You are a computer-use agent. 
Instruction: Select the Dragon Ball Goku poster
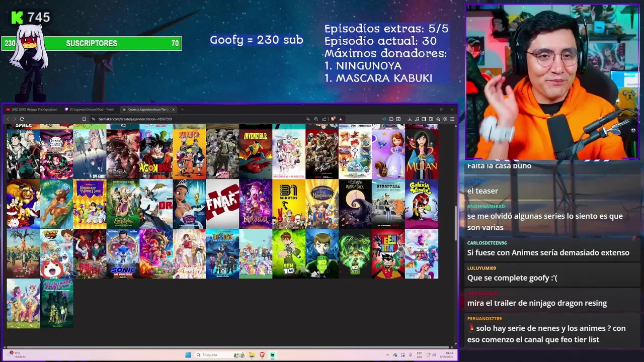coord(156,153)
